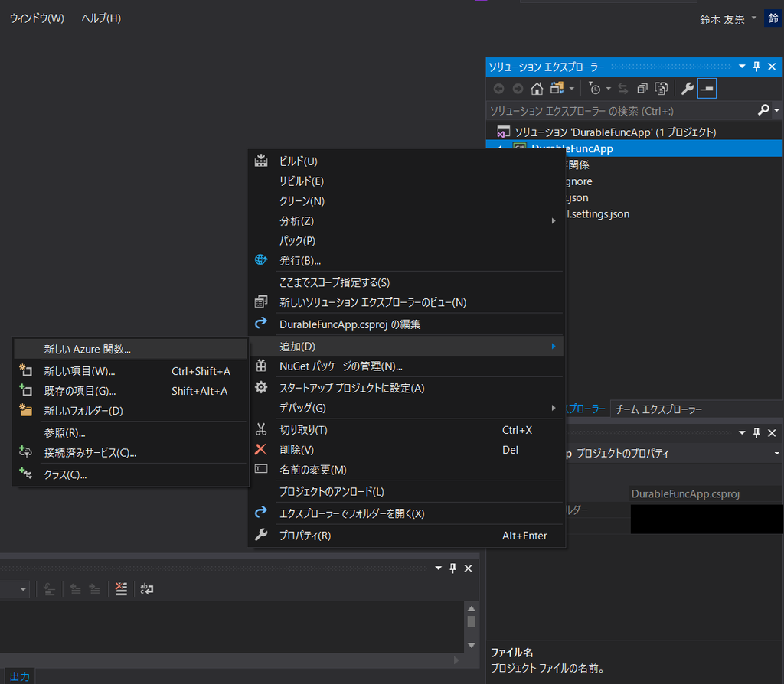784x684 pixels.
Task: Click the NuGet package gift icon
Action: (x=261, y=366)
